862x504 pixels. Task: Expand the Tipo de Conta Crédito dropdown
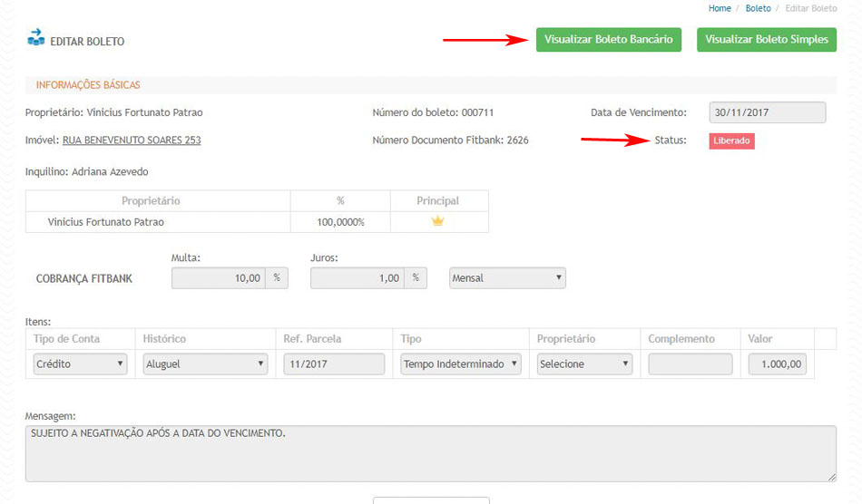79,364
